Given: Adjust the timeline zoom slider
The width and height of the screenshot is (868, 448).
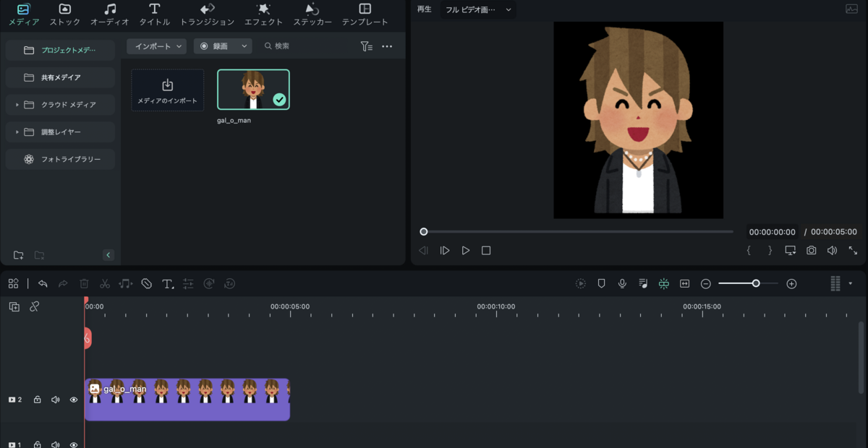Looking at the screenshot, I should [756, 284].
